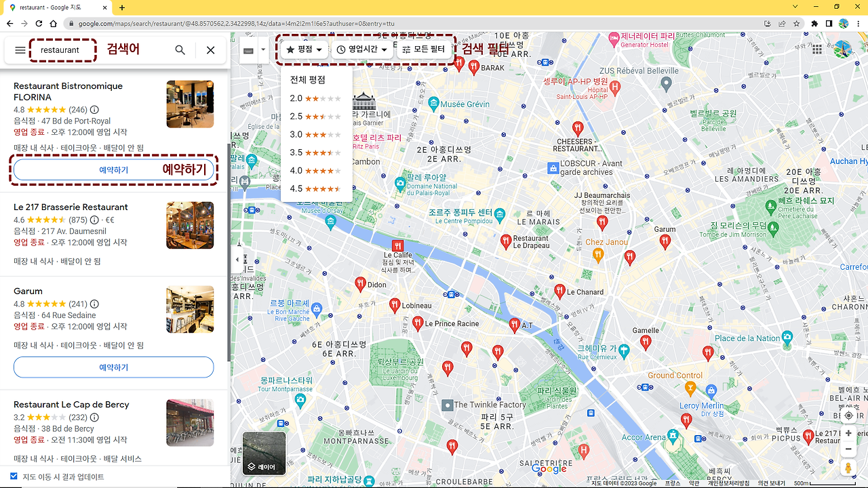Screen dimensions: 868x488
Task: Show info icon next to FLORINA rating
Action: pyautogui.click(x=94, y=110)
